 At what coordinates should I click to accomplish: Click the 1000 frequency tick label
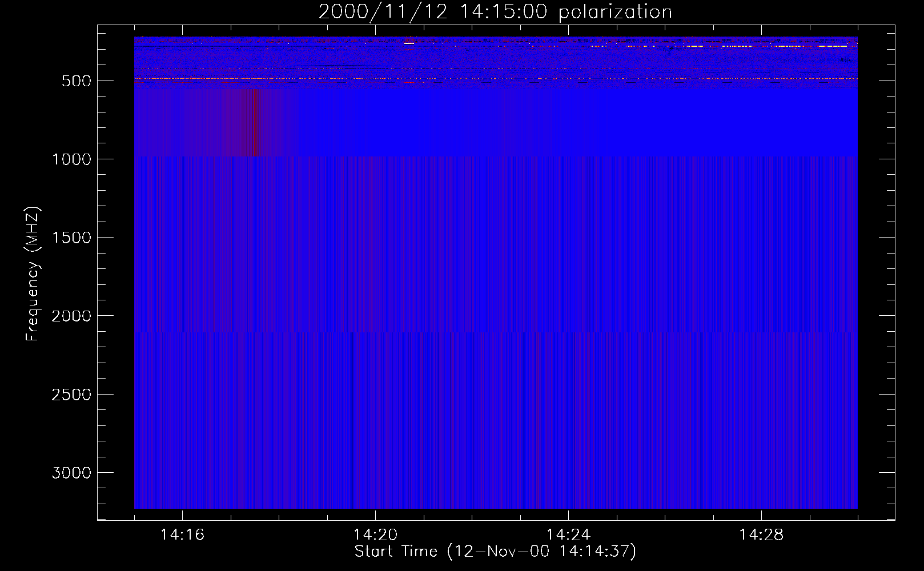pos(71,159)
